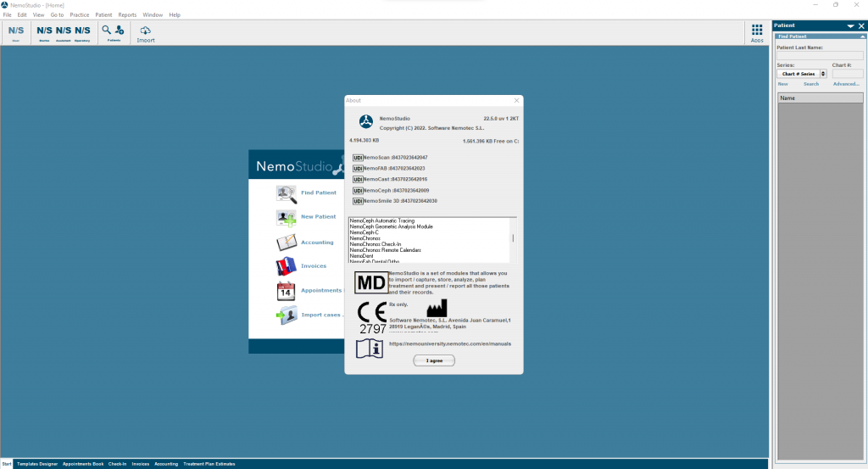Click the Advanced... search link
The image size is (868, 469).
(846, 84)
